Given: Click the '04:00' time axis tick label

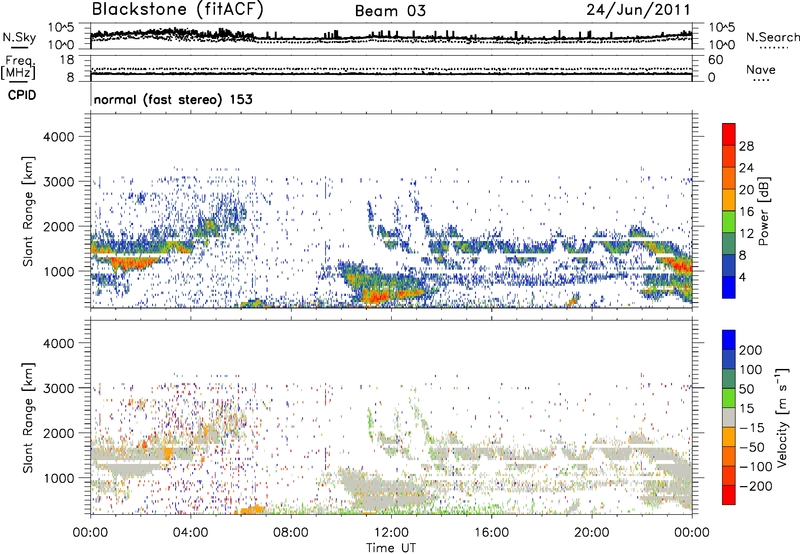Looking at the screenshot, I should click(x=191, y=533).
